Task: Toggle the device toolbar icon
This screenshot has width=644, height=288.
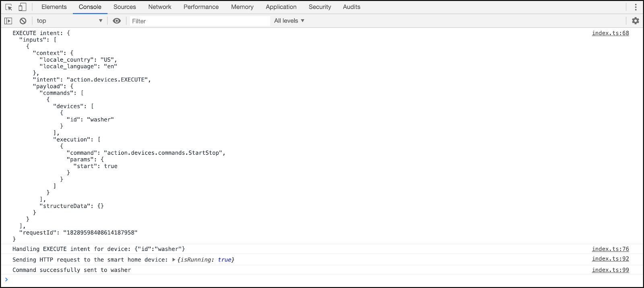Action: [x=23, y=7]
